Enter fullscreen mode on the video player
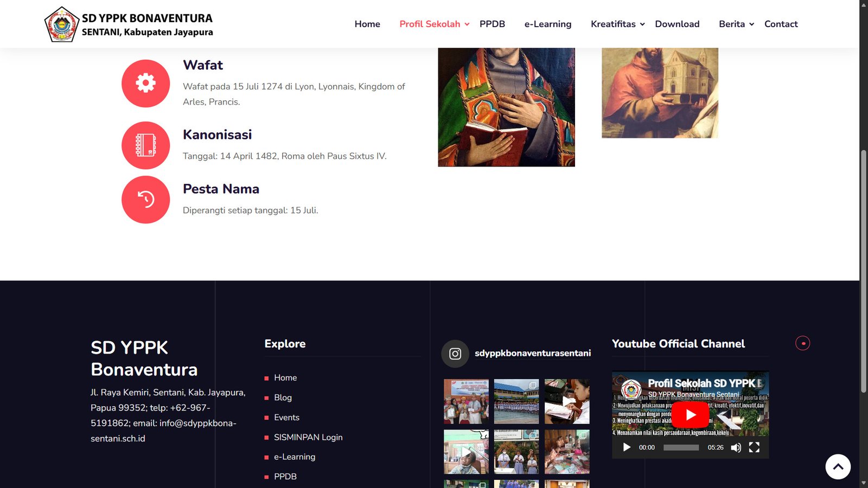 coord(754,447)
